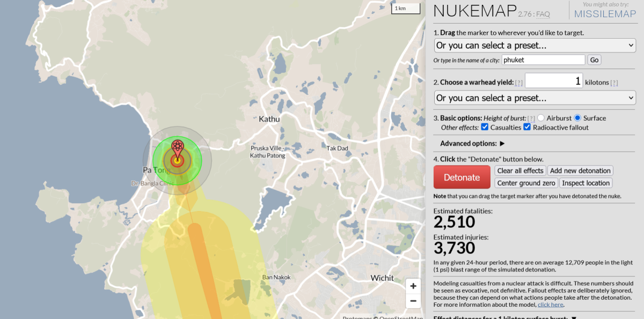
Task: Click the 1 km map scale bar
Action: coord(405,9)
